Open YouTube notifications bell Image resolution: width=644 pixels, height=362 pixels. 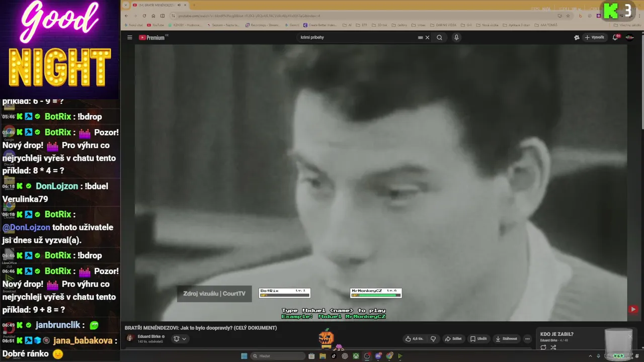(615, 37)
